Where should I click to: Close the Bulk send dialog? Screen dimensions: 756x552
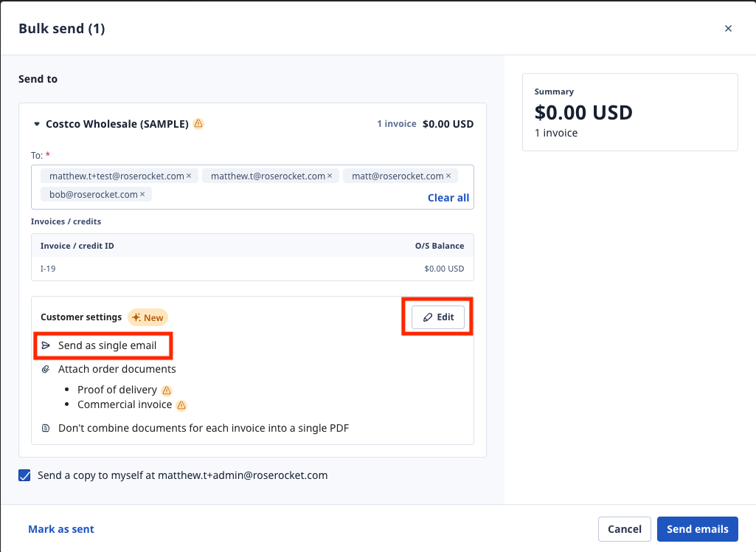728,29
